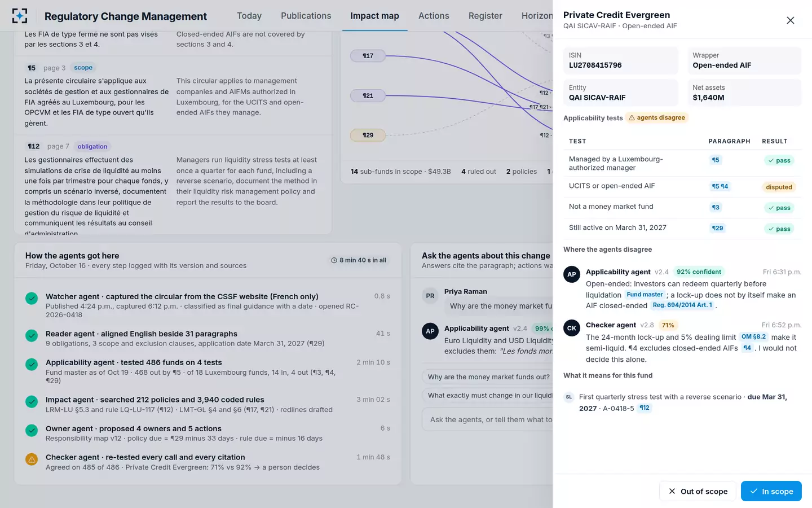The height and width of the screenshot is (508, 812).
Task: Click the PR avatar for Priya Raman
Action: 430,296
